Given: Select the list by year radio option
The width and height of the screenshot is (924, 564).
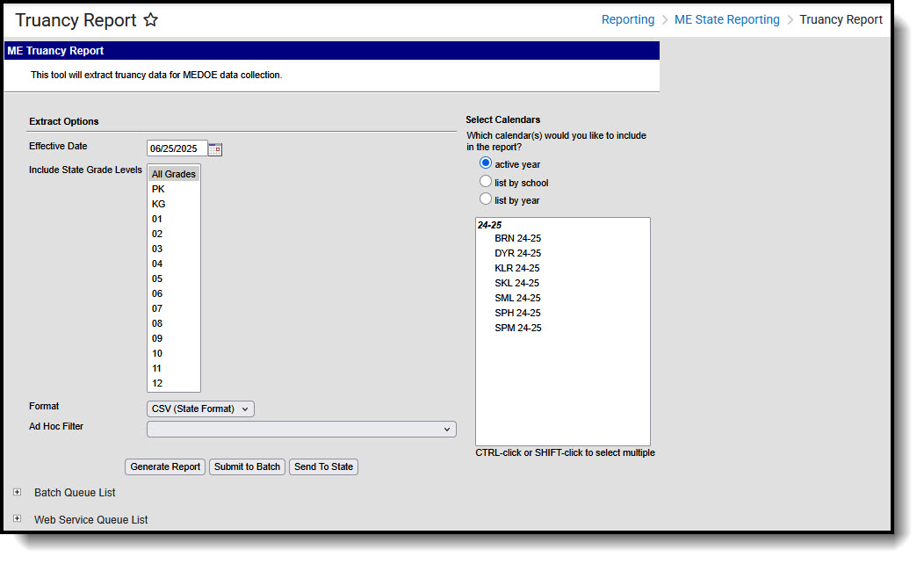Looking at the screenshot, I should coord(486,199).
